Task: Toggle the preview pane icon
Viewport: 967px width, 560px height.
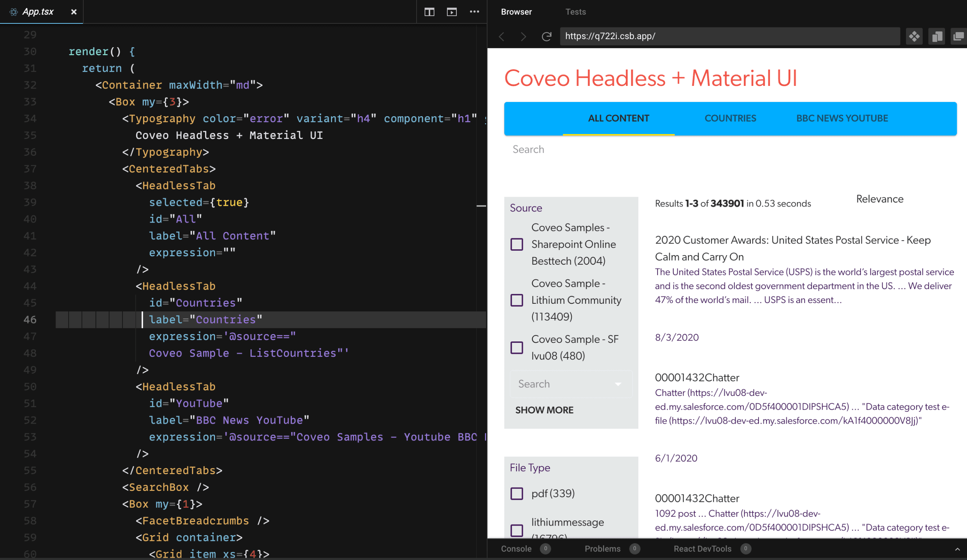Action: point(452,12)
